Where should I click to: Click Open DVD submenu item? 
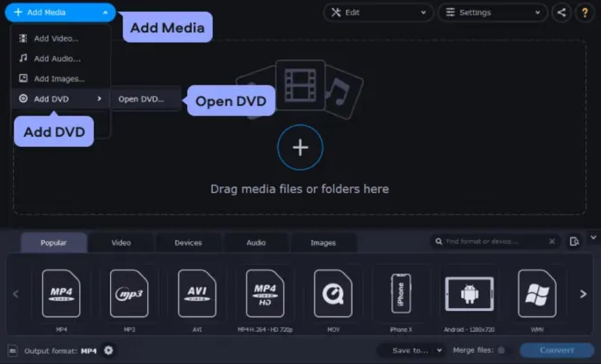(141, 99)
